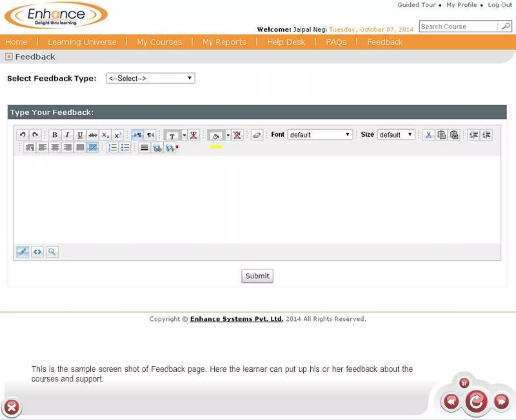Open the Select Feedback Type dropdown
516x420 pixels.
[x=150, y=78]
